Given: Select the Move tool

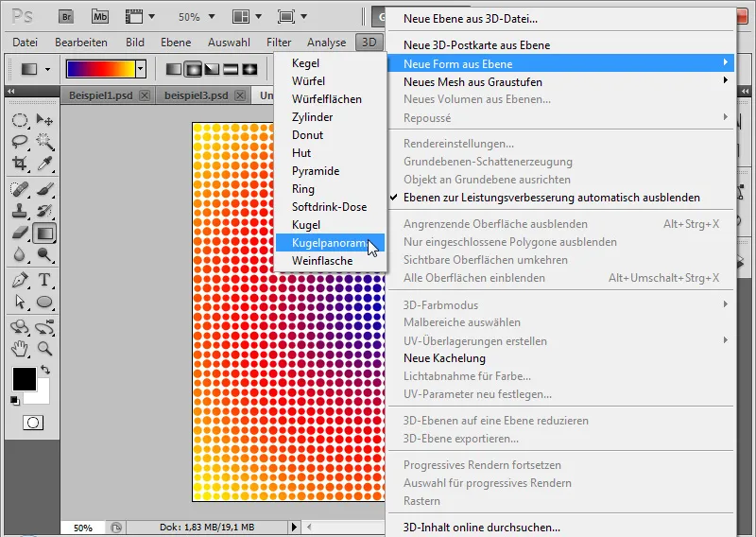Looking at the screenshot, I should point(44,120).
